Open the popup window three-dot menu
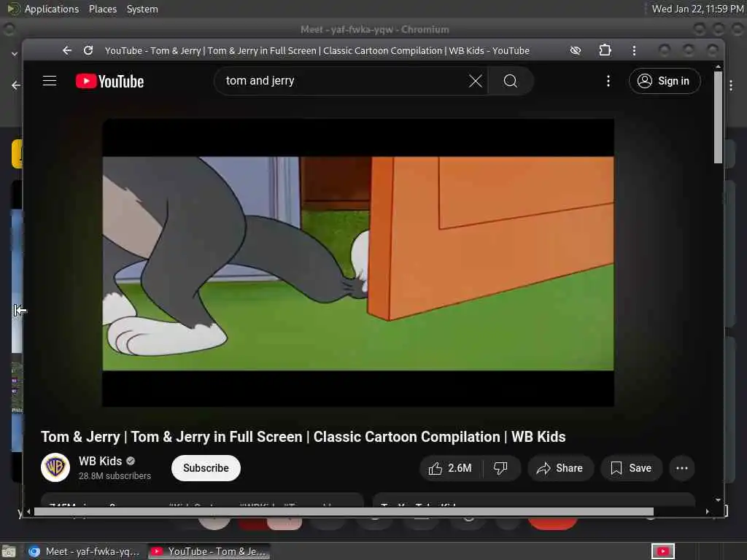The width and height of the screenshot is (747, 560). point(634,50)
